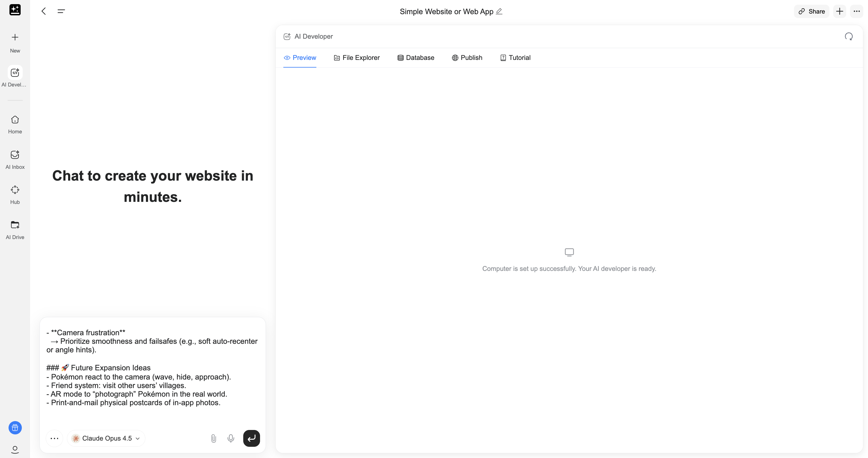This screenshot has width=868, height=458.
Task: Switch to the File Explorer tab
Action: (x=356, y=58)
